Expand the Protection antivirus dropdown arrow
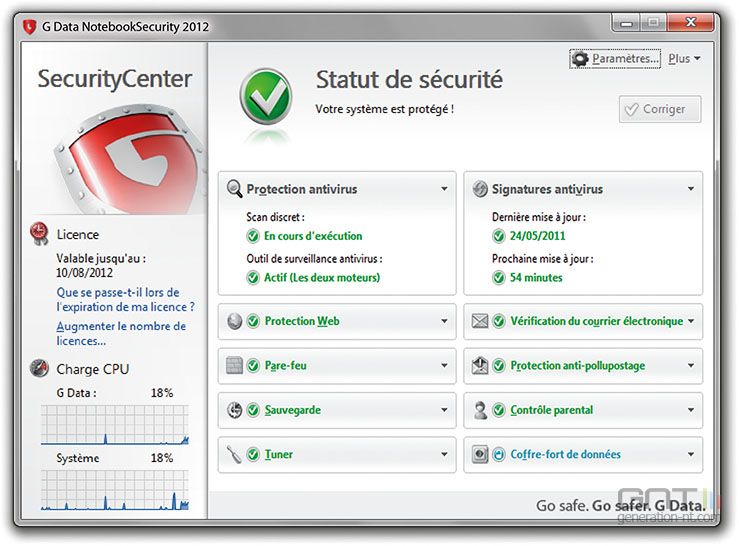This screenshot has width=739, height=546. (x=444, y=189)
